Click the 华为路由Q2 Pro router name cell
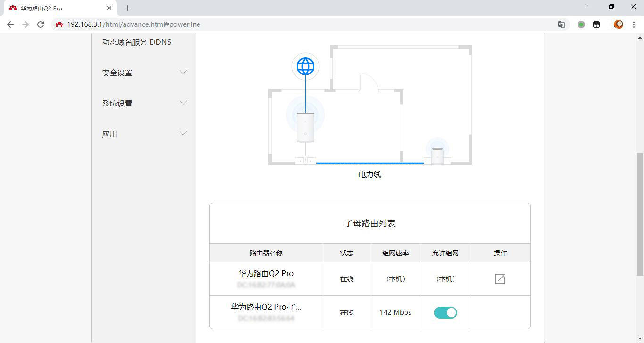This screenshot has width=644, height=343. (266, 279)
